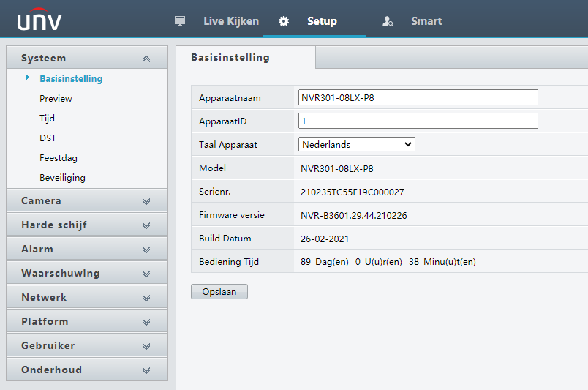Open the Preview settings page
Screen dimensions: 588x390
pos(56,99)
